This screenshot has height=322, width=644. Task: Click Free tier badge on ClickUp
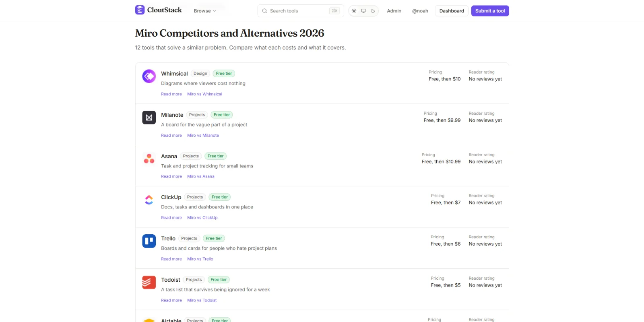tap(220, 197)
